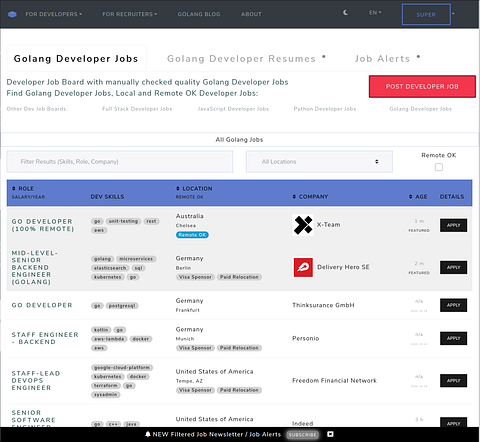Open X-Team company logo
The height and width of the screenshot is (442, 480).
click(x=303, y=225)
